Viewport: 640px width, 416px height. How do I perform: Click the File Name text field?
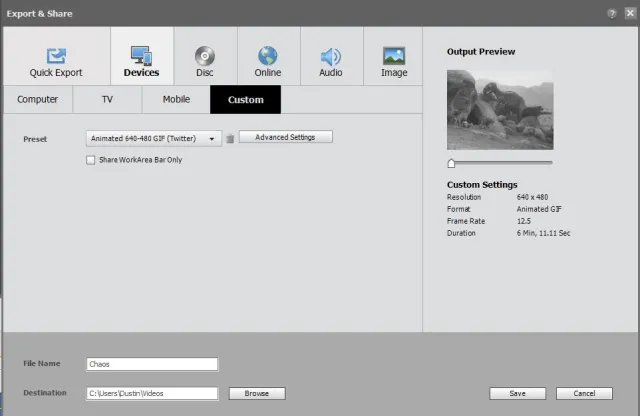pyautogui.click(x=152, y=365)
